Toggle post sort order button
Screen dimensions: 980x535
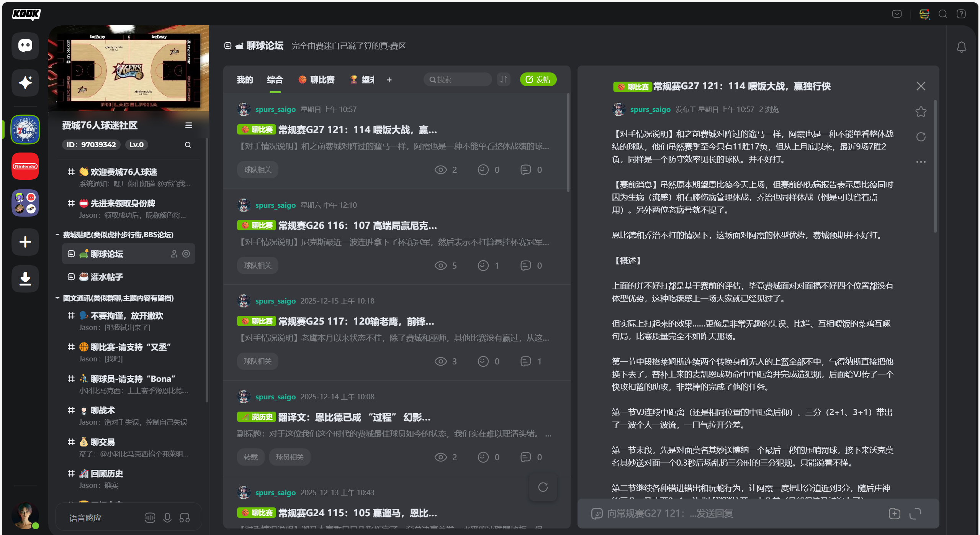click(504, 79)
